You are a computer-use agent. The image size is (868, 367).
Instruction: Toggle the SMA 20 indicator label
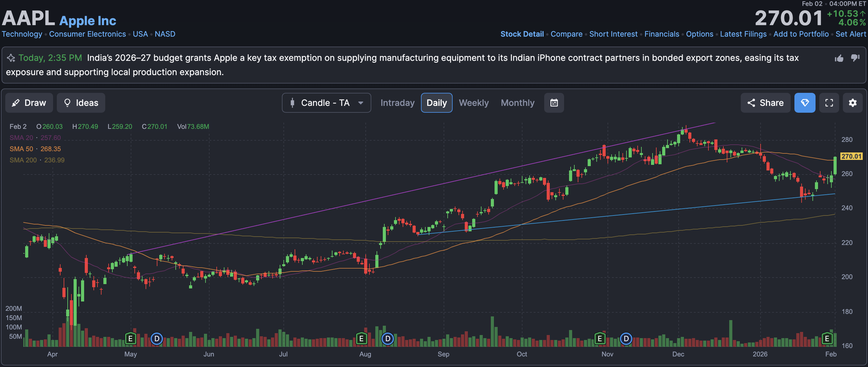click(x=21, y=138)
